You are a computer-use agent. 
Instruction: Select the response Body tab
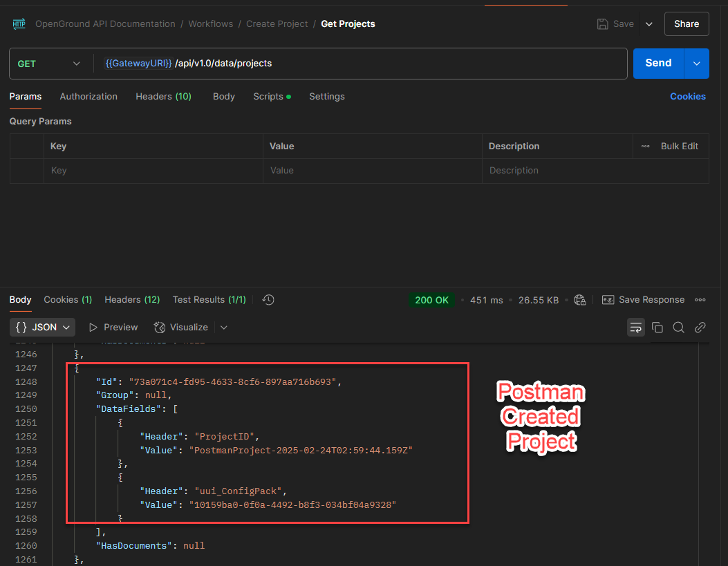pos(21,300)
